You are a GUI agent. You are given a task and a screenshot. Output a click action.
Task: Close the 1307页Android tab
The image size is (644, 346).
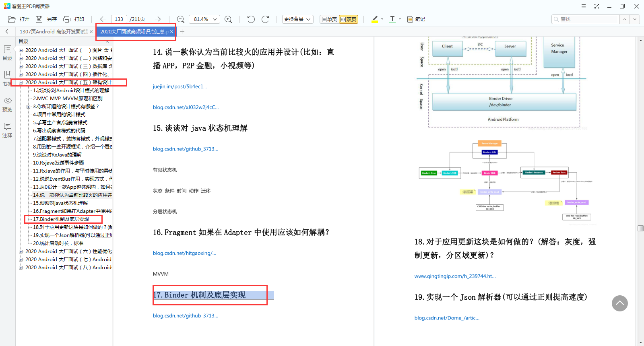(91, 31)
